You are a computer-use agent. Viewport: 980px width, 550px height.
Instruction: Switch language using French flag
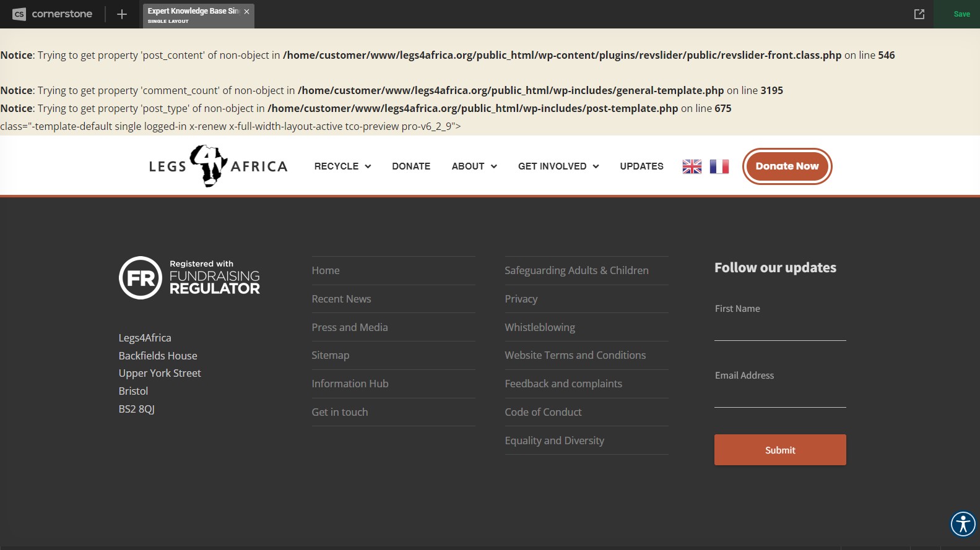(x=719, y=166)
